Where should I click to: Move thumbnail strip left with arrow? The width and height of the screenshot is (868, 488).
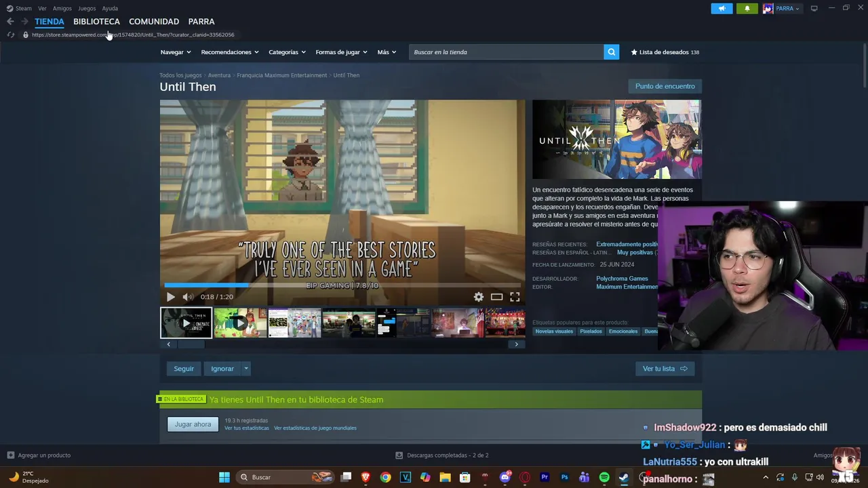point(169,344)
